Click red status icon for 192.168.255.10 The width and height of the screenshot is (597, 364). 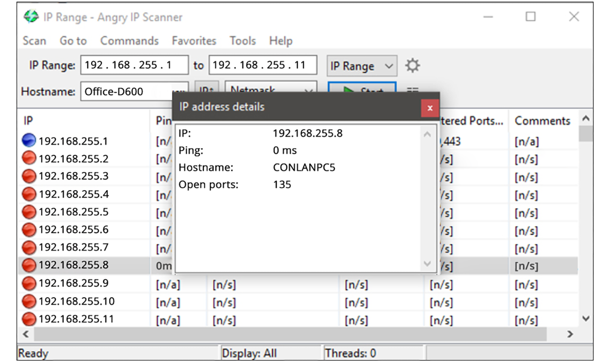pyautogui.click(x=29, y=301)
